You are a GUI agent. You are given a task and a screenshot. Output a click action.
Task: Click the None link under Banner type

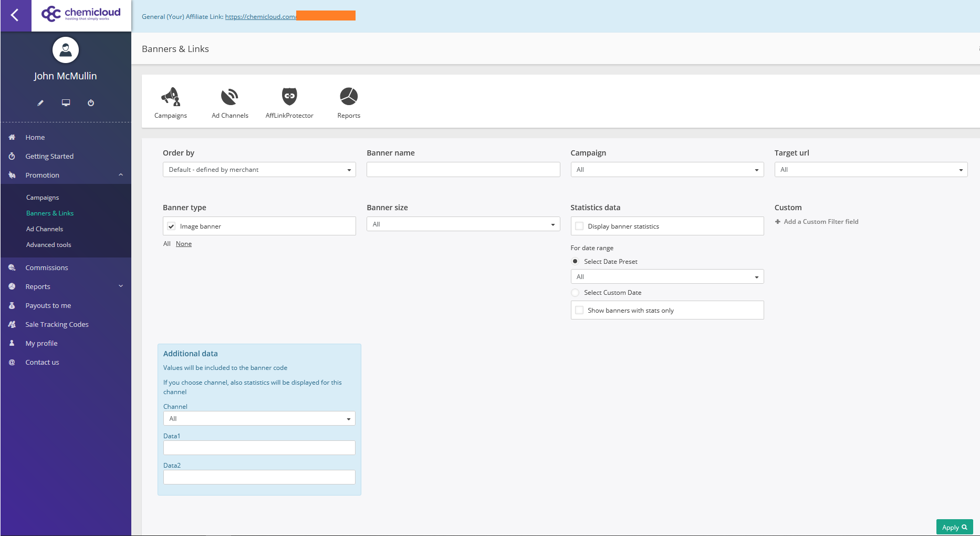[184, 244]
